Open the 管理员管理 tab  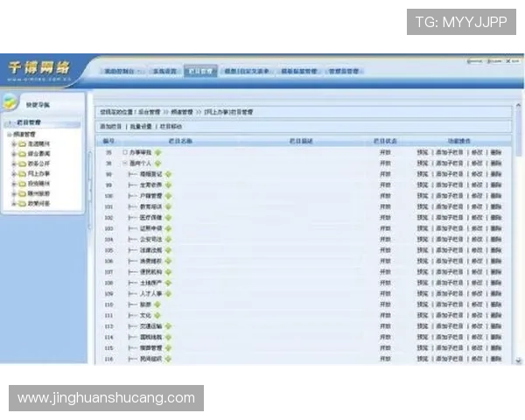[344, 72]
